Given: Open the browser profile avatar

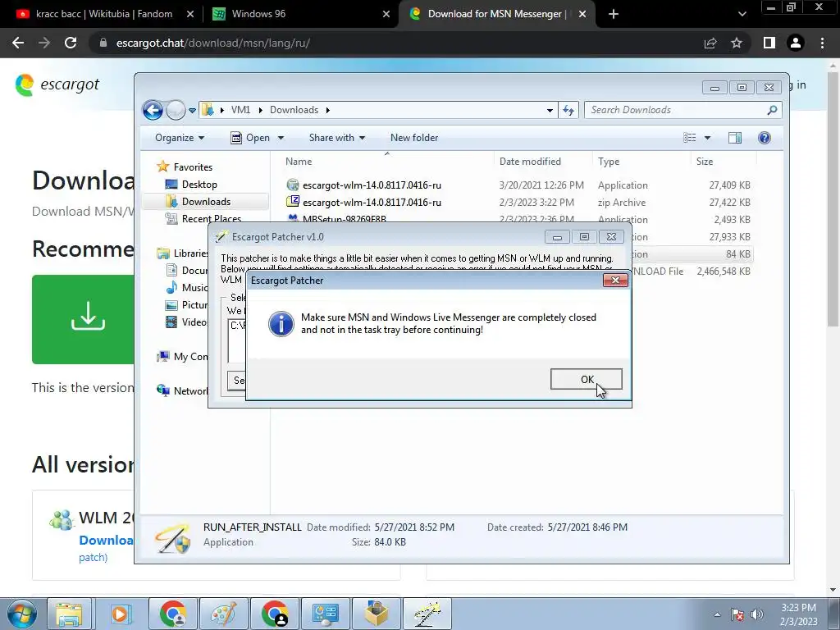Looking at the screenshot, I should [796, 43].
